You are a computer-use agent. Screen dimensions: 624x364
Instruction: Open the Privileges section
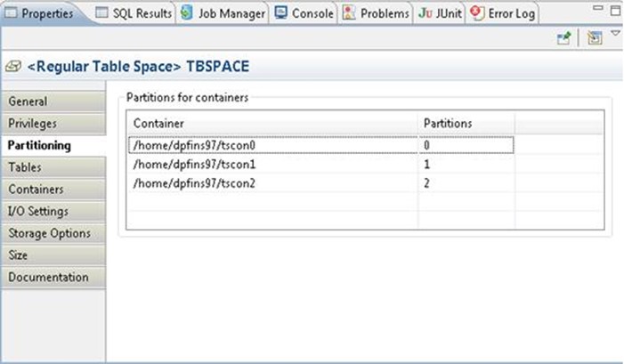[32, 124]
